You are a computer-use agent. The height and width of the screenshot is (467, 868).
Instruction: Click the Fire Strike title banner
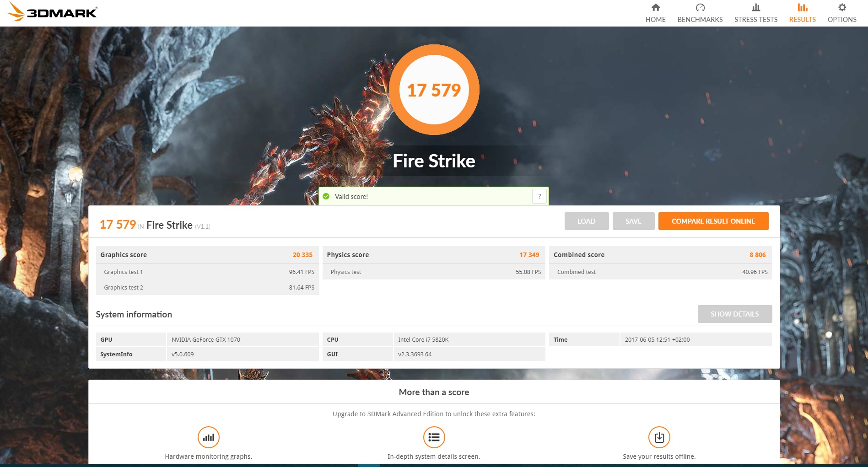coord(434,161)
